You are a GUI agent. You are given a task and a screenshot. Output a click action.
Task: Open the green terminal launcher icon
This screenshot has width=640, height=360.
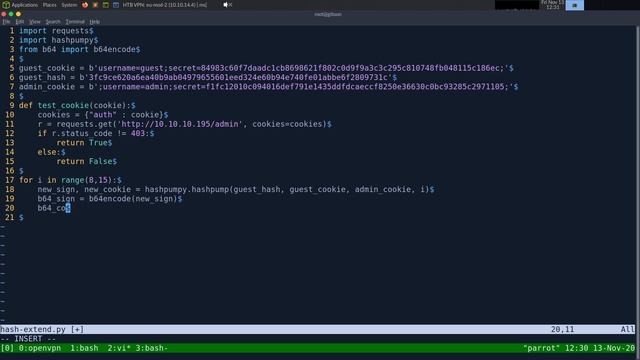pos(106,5)
